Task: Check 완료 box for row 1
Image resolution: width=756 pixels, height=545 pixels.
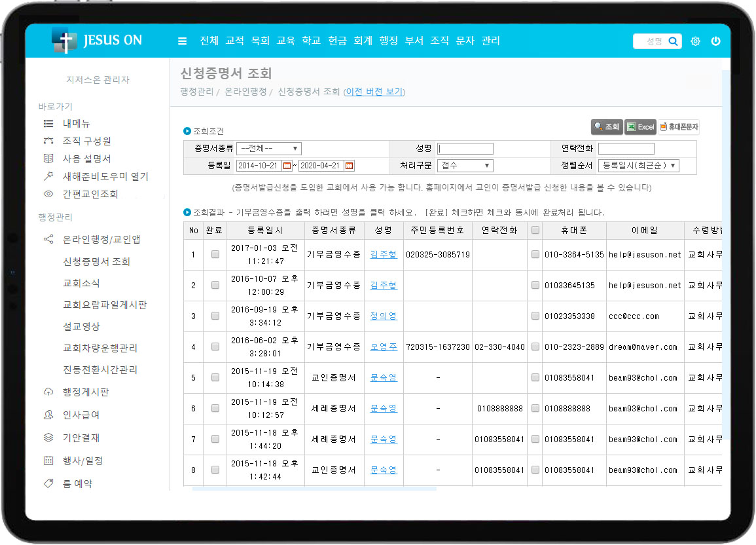Action: click(215, 254)
